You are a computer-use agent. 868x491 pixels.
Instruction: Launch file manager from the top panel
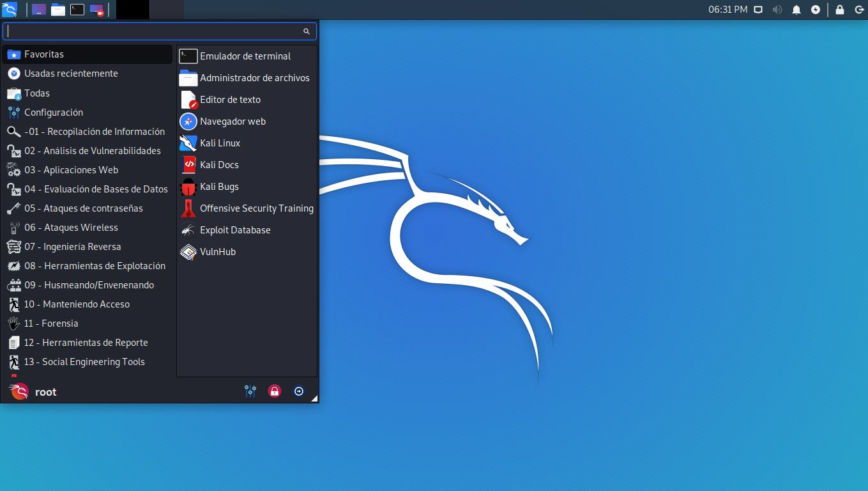point(58,10)
